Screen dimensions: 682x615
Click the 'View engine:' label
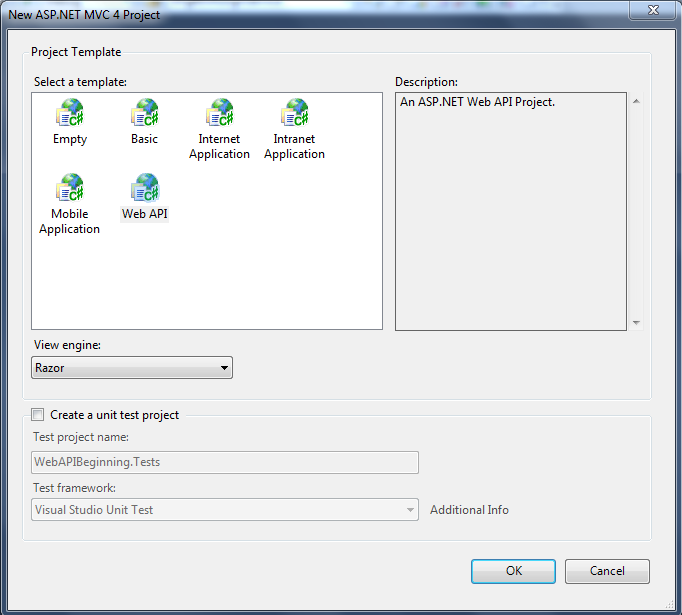point(67,345)
